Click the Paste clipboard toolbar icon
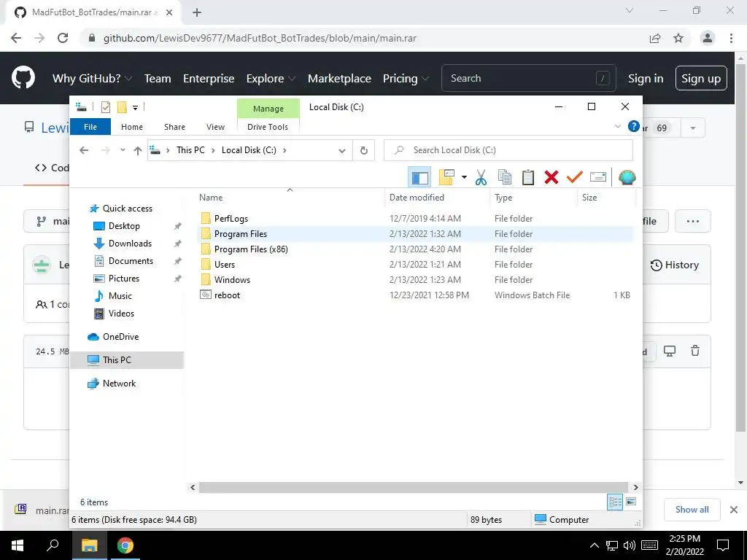 [x=528, y=178]
